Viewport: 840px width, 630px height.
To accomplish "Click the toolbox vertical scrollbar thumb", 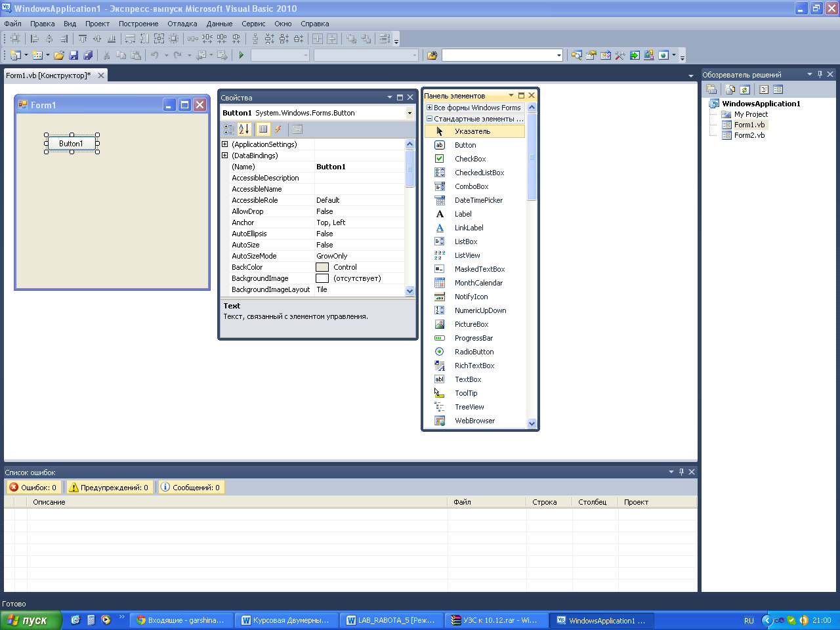I will (x=532, y=157).
